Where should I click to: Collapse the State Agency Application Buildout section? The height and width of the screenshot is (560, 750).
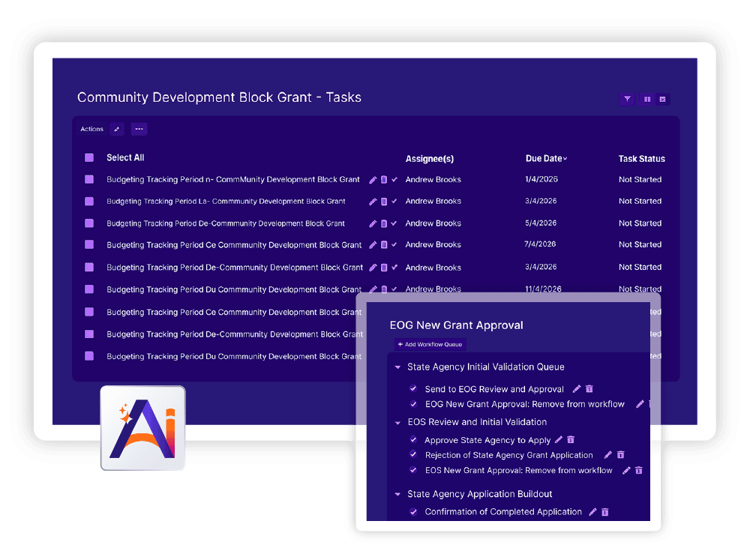[397, 494]
